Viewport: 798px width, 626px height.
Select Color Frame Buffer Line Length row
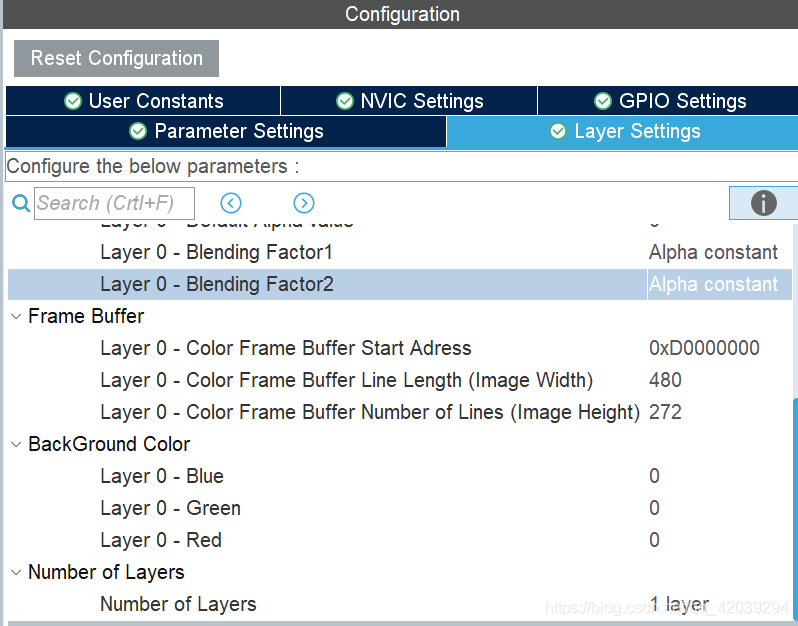coord(400,380)
